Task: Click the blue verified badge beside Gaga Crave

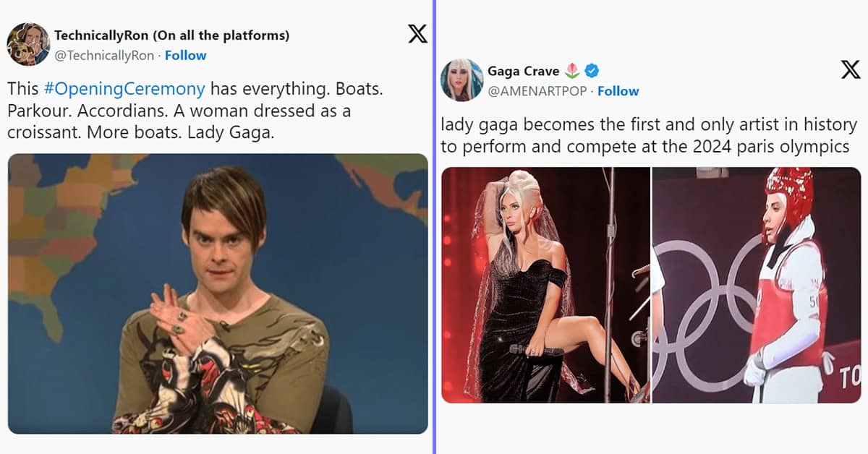Action: [591, 71]
